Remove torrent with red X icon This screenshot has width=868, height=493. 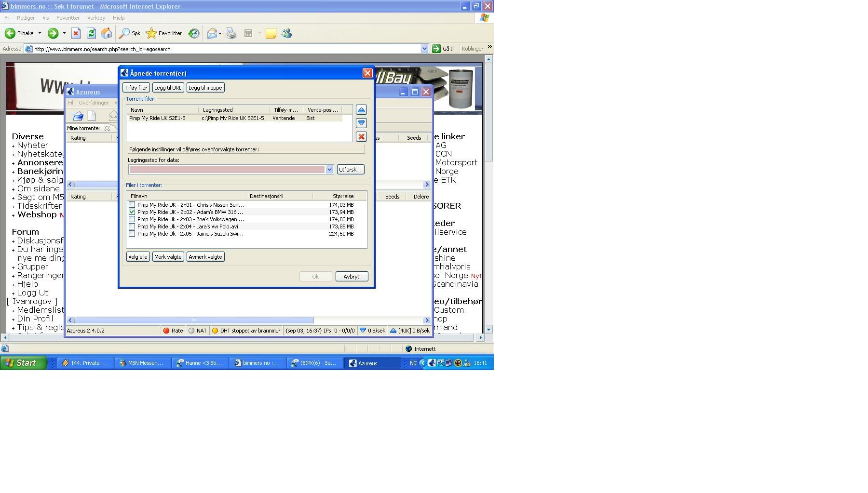(x=361, y=136)
